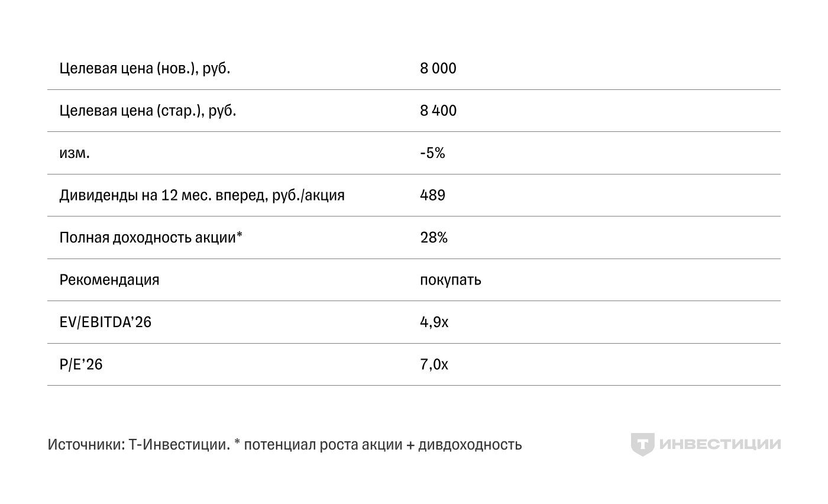
Task: Click the old target price value 8 400
Action: [438, 111]
